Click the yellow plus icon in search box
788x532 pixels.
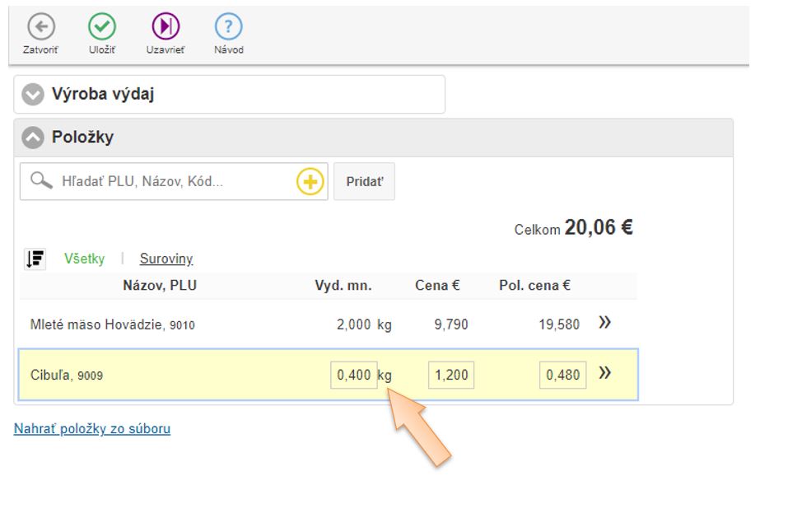click(310, 181)
